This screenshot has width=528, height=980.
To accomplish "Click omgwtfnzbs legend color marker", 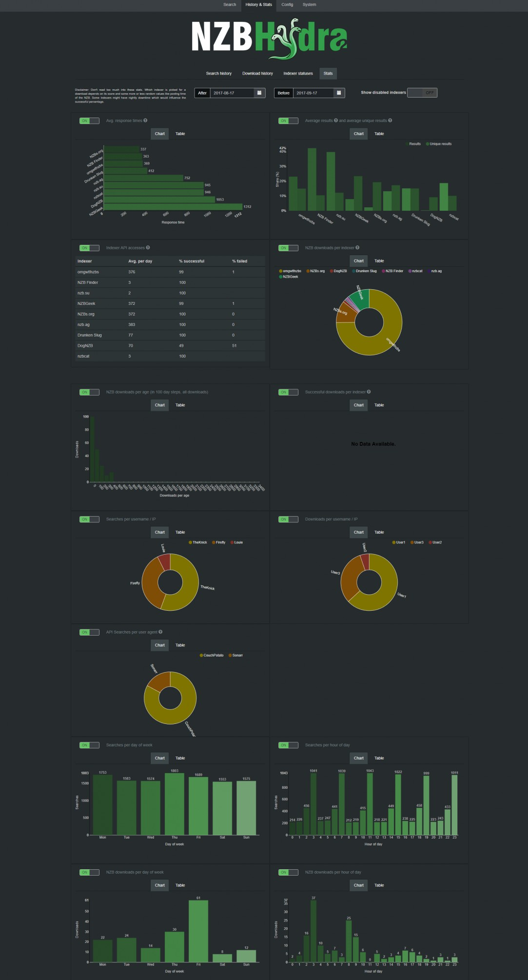I will click(281, 271).
